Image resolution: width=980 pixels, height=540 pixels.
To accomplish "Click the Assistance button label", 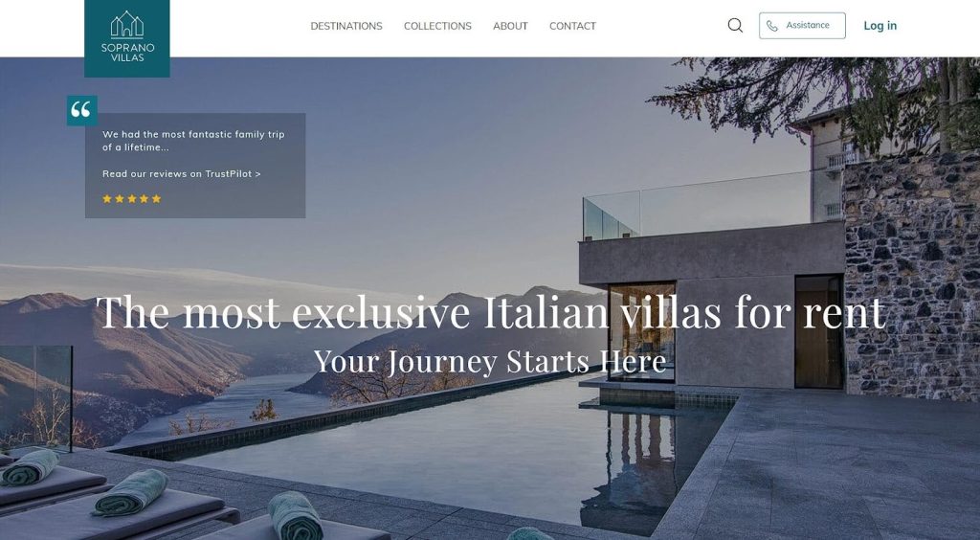I will (x=808, y=25).
